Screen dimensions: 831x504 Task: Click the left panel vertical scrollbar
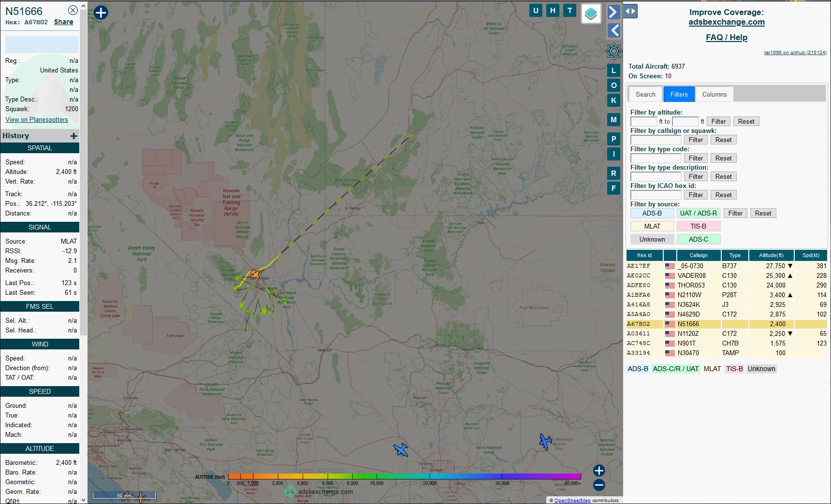point(83,172)
